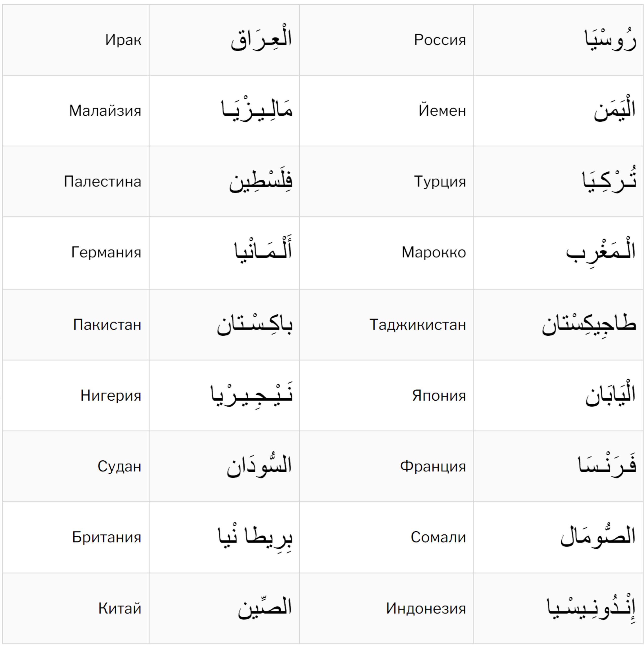
Task: Click the word Турция
Action: 440,182
